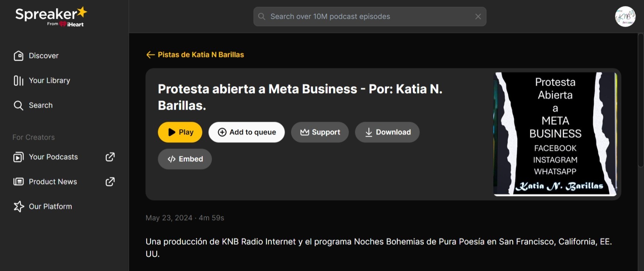The width and height of the screenshot is (644, 271).
Task: Open the Embed code option
Action: (185, 159)
